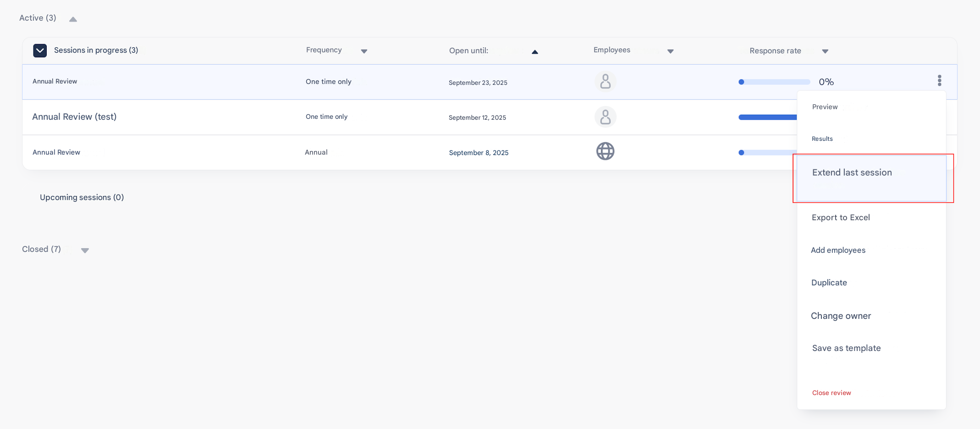Click the person icon for September 23 review
The height and width of the screenshot is (429, 980).
[605, 82]
